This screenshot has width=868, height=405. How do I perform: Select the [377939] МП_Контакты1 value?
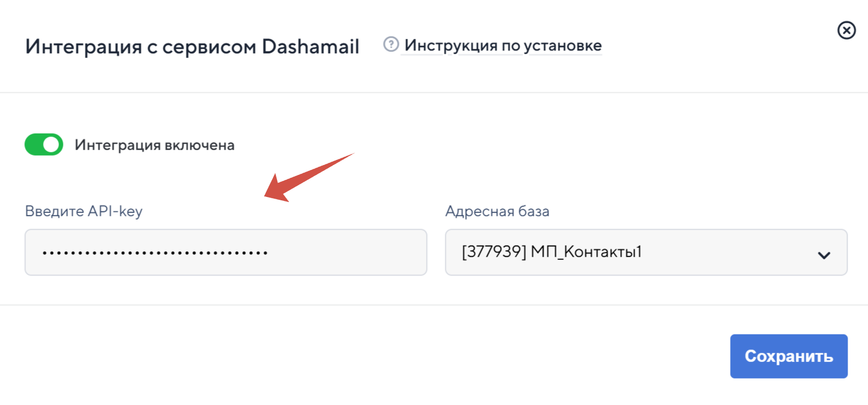552,252
